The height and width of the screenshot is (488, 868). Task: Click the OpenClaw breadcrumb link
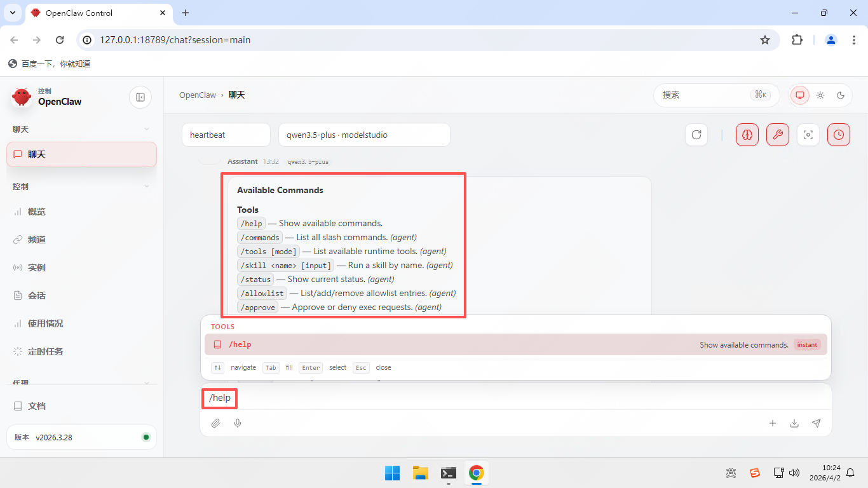[x=198, y=95]
